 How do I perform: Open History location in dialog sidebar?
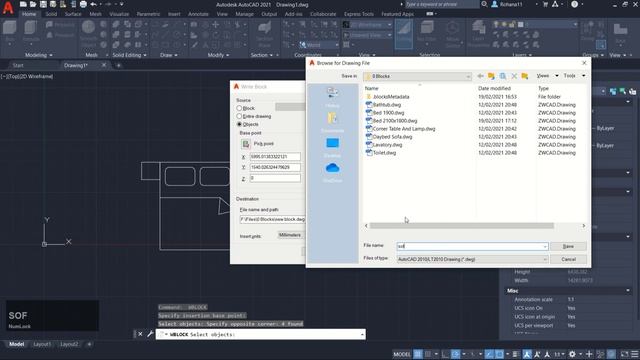coord(332,96)
